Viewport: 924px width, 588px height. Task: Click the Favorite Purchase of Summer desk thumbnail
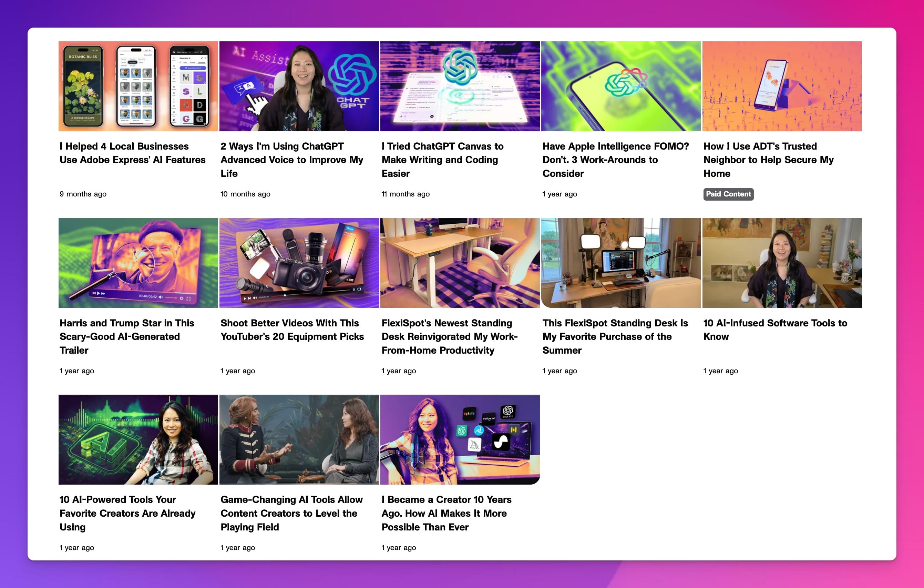621,263
